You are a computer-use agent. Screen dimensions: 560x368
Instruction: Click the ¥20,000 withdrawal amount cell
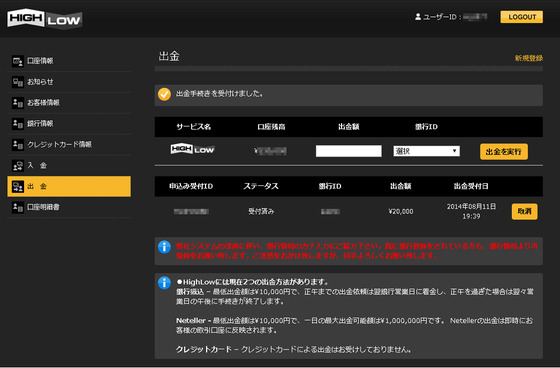[x=401, y=212]
